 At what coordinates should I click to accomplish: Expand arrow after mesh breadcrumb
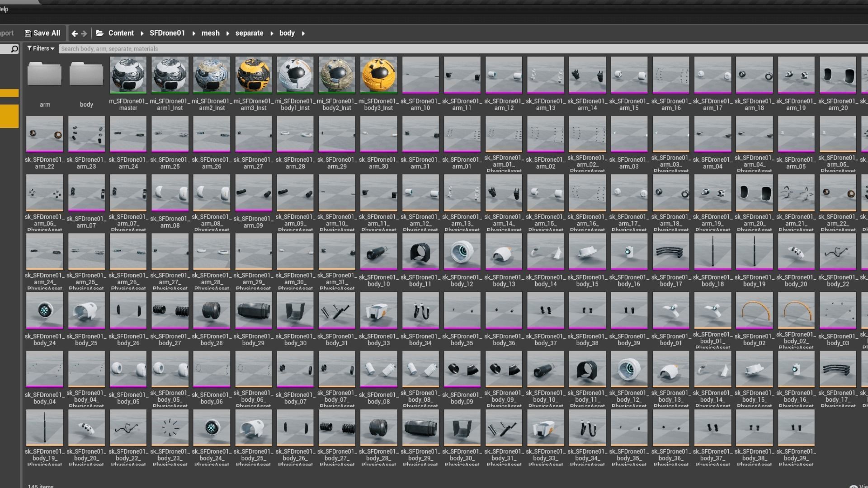point(228,33)
